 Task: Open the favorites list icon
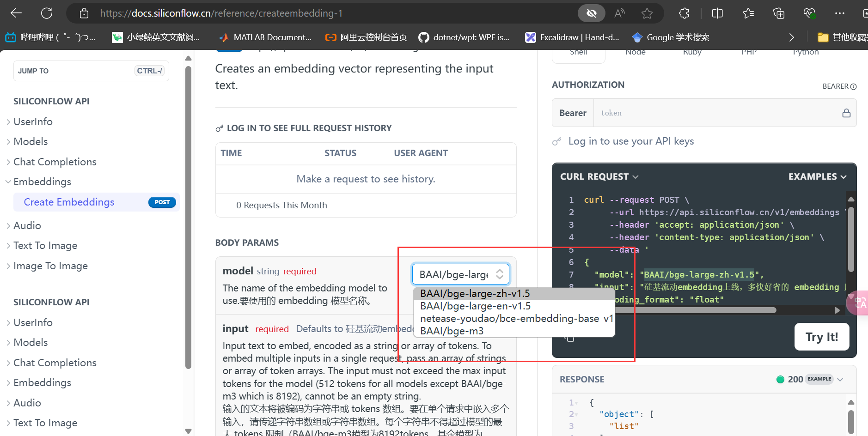click(748, 13)
